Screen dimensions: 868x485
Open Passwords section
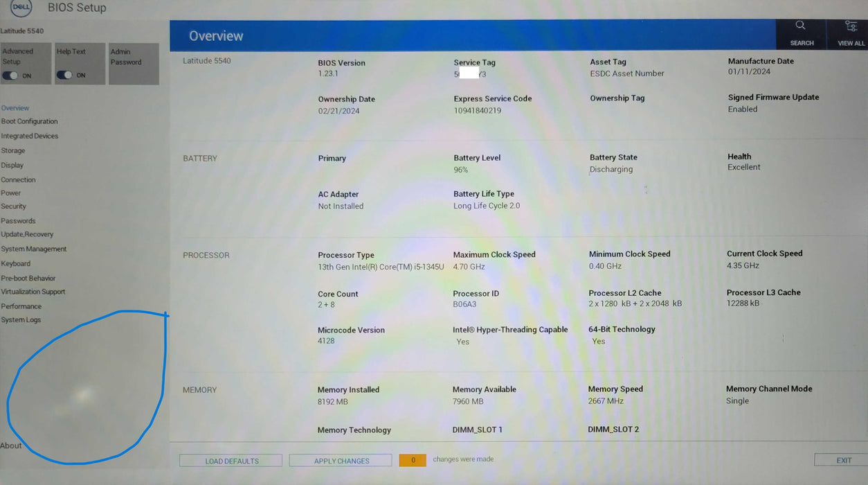(18, 220)
